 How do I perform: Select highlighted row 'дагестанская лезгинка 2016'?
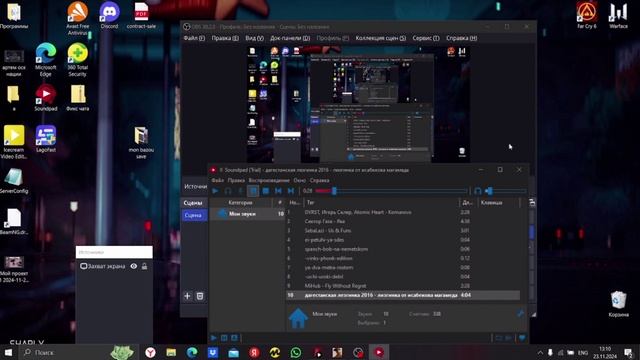403,295
